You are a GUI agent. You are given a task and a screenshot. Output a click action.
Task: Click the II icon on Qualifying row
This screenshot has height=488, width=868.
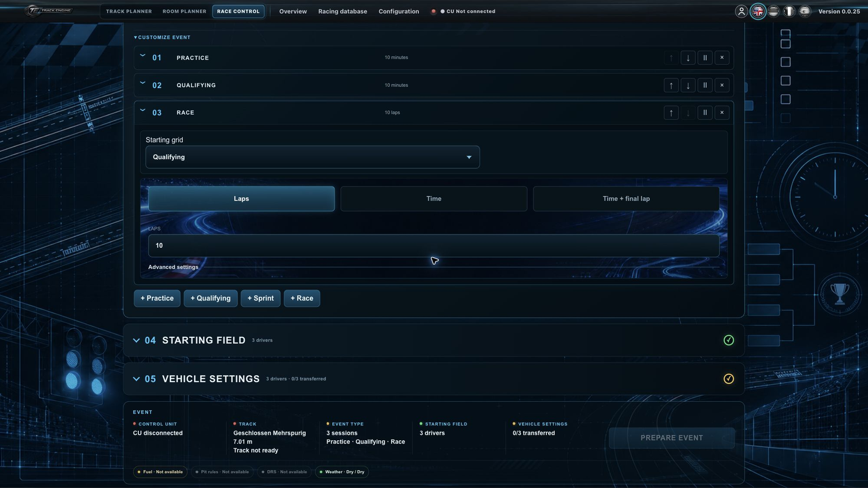pyautogui.click(x=705, y=85)
